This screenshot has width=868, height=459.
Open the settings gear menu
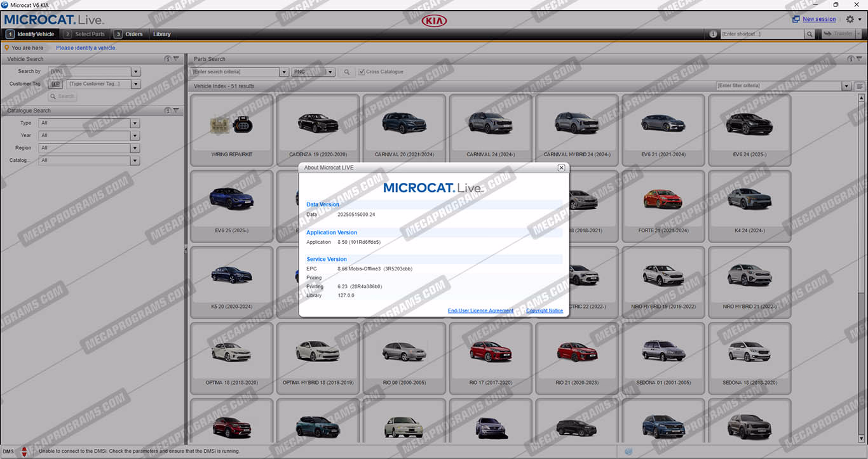pyautogui.click(x=850, y=19)
